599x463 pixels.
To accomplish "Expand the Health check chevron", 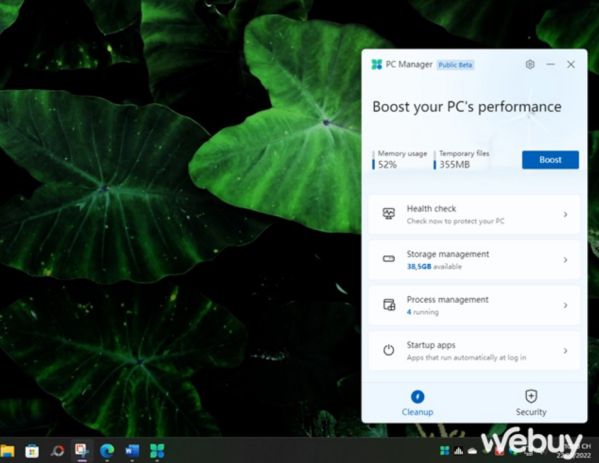I will point(565,214).
